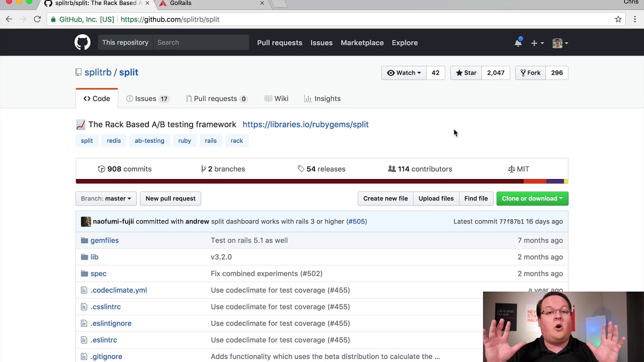
Task: Switch to the GoRails browser tab
Action: [210, 4]
